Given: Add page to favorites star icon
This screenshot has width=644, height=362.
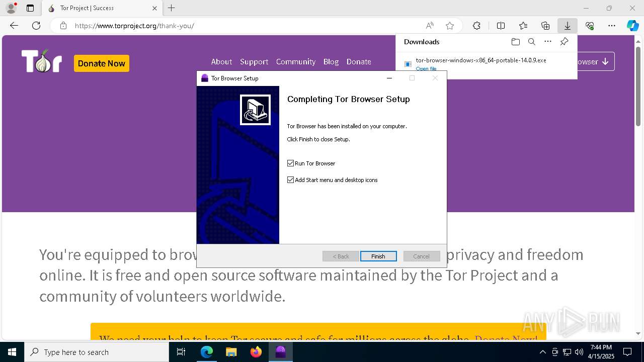Looking at the screenshot, I should tap(450, 26).
